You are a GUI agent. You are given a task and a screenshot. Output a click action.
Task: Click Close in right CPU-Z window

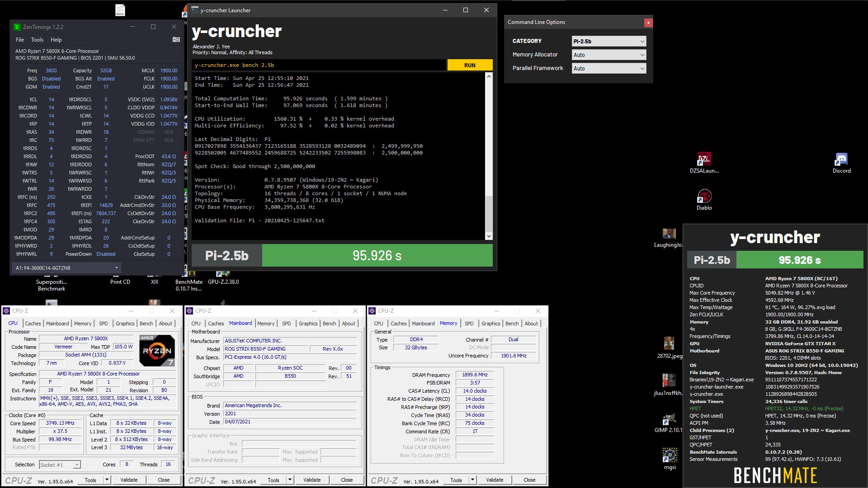pos(529,480)
